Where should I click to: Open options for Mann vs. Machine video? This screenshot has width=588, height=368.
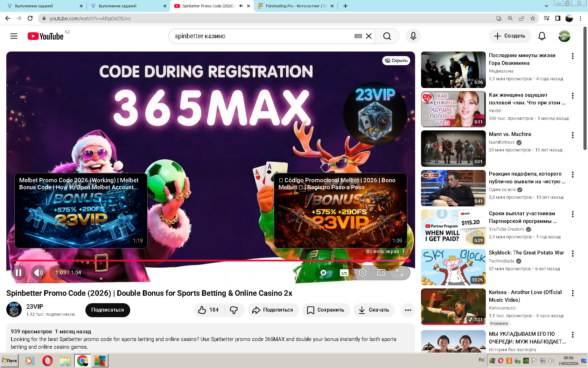573,135
